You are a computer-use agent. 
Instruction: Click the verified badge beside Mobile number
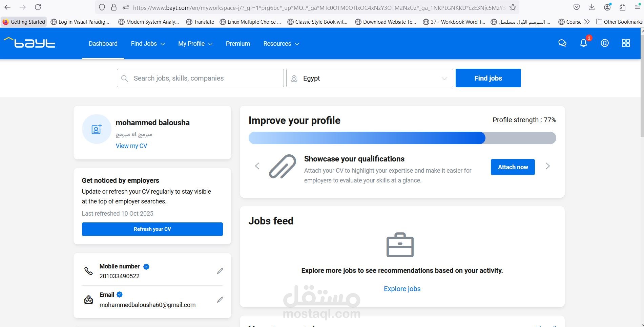[x=146, y=267]
